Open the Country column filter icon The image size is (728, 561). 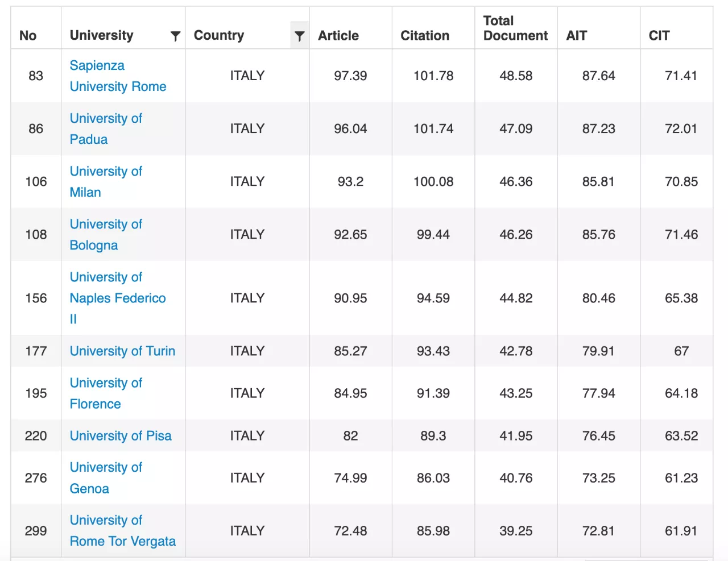coord(299,36)
